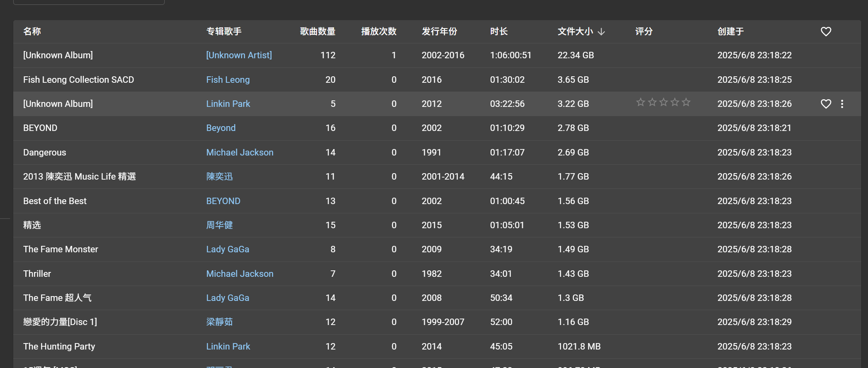Rate Linkin Park Unknown Album two stars
The image size is (868, 368).
652,102
